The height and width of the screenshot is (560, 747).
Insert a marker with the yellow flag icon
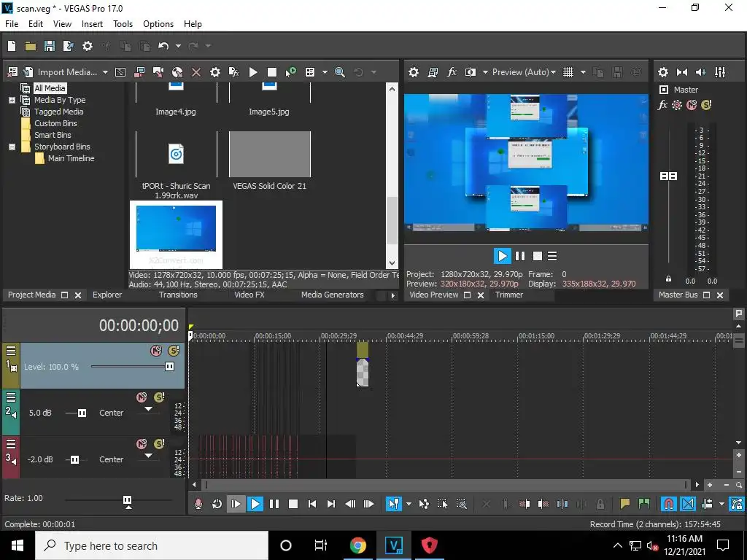(624, 504)
